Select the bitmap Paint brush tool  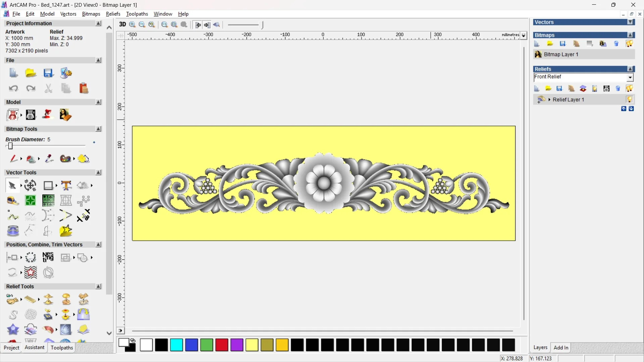pos(13,159)
